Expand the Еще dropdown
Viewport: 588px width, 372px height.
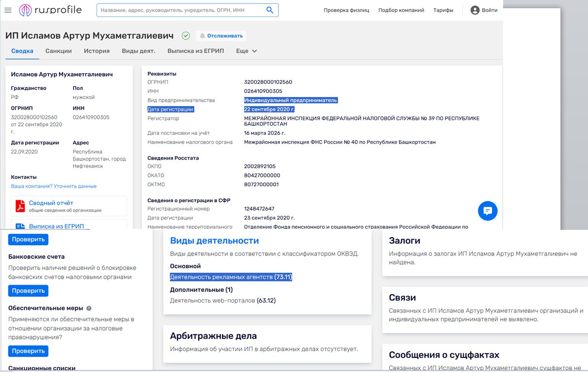pyautogui.click(x=246, y=51)
